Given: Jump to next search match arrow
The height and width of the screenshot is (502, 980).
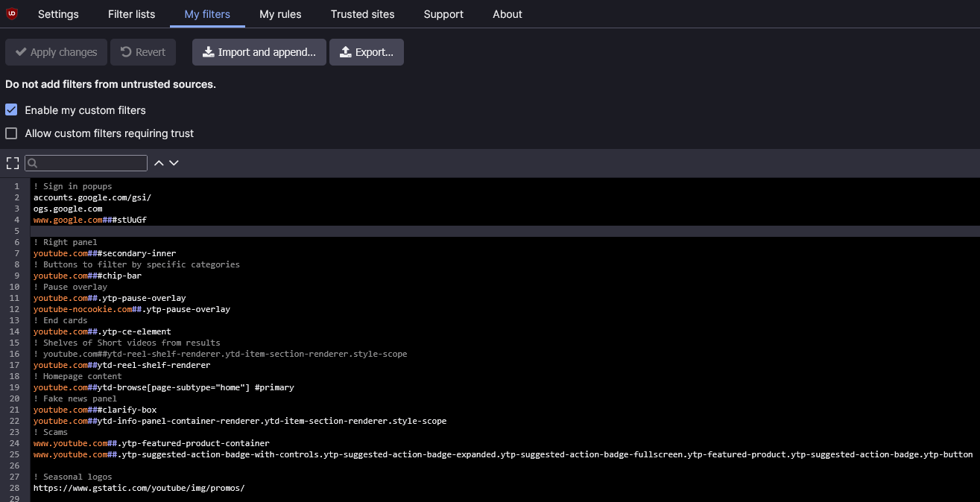Looking at the screenshot, I should point(174,163).
